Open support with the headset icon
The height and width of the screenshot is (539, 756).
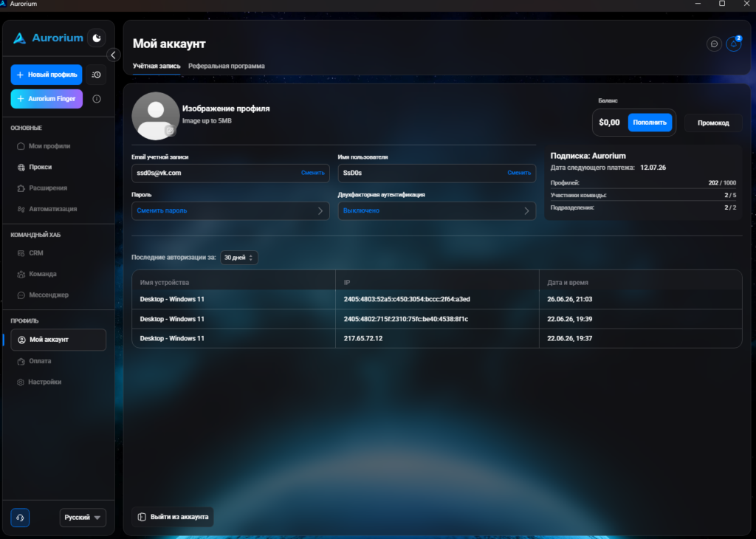tap(20, 518)
